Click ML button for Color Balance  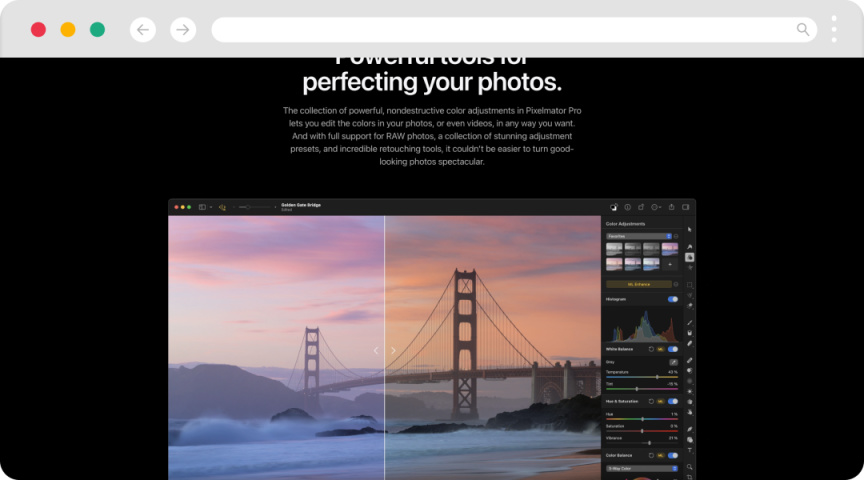pyautogui.click(x=661, y=456)
